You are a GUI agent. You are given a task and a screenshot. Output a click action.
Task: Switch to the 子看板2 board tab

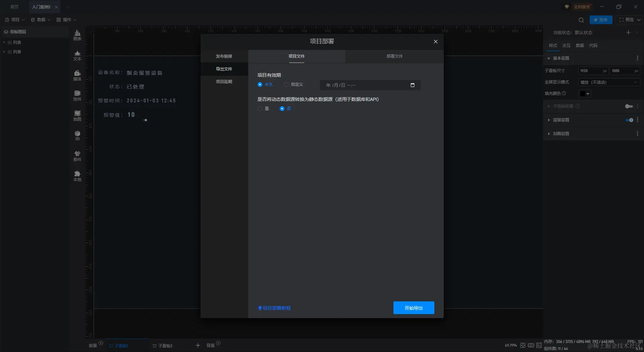click(x=163, y=346)
